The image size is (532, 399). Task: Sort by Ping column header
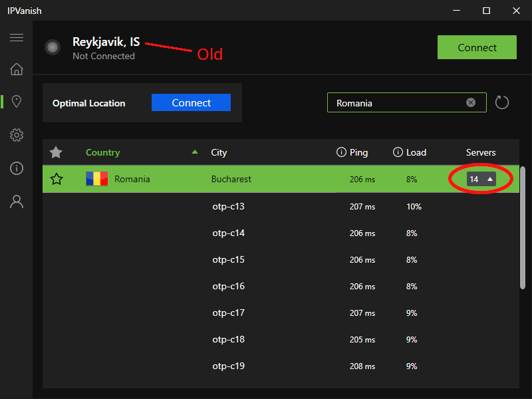point(358,152)
